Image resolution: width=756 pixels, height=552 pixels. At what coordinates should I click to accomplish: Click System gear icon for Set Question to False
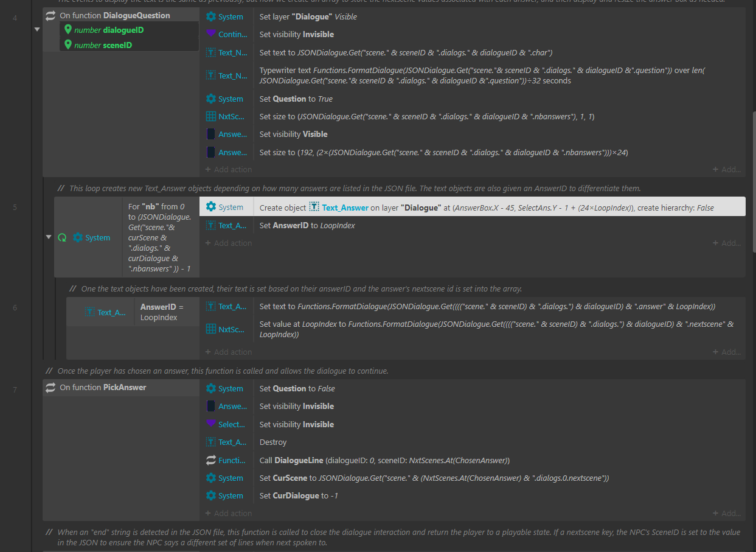coord(211,388)
